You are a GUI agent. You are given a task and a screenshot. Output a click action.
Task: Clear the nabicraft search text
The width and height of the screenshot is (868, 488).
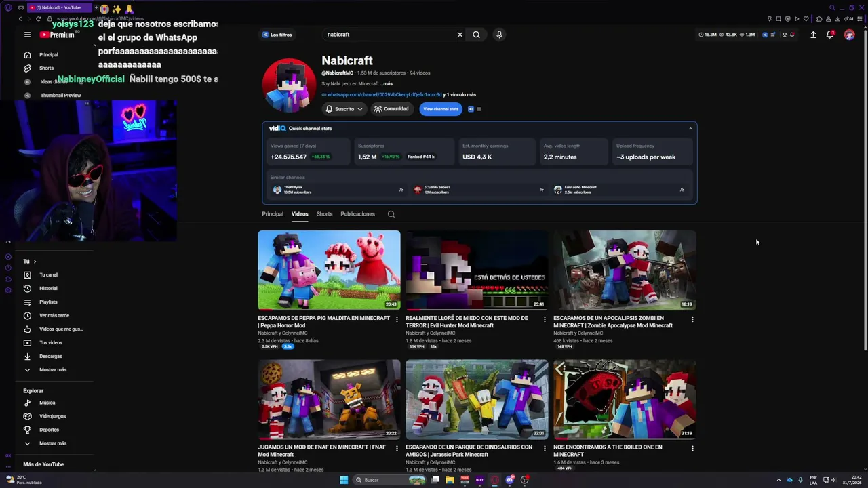coord(460,35)
